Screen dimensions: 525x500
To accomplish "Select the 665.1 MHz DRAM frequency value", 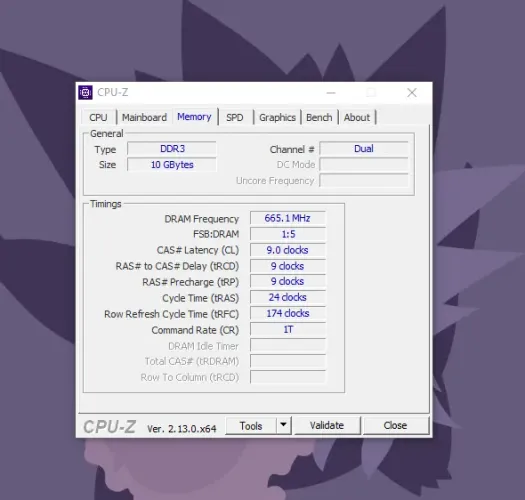I will (x=288, y=218).
